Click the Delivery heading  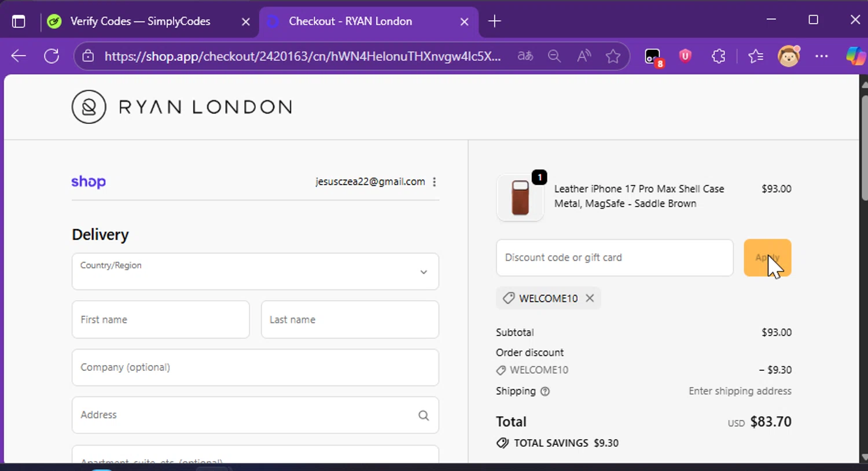pos(100,235)
